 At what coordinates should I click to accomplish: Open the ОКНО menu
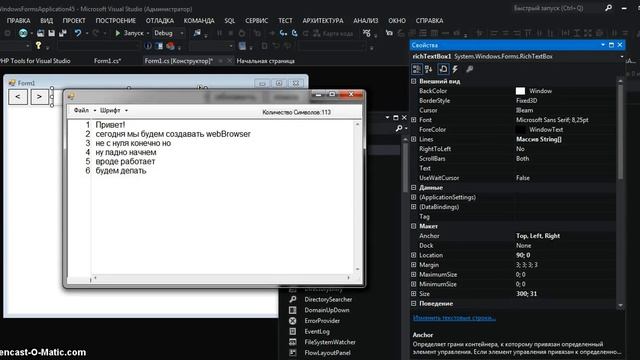point(397,20)
